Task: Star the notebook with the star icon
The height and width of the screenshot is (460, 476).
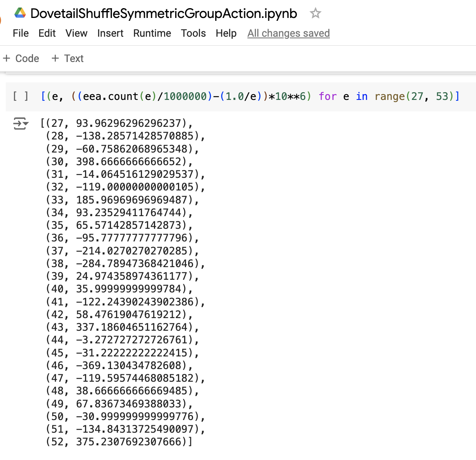Action: point(315,13)
